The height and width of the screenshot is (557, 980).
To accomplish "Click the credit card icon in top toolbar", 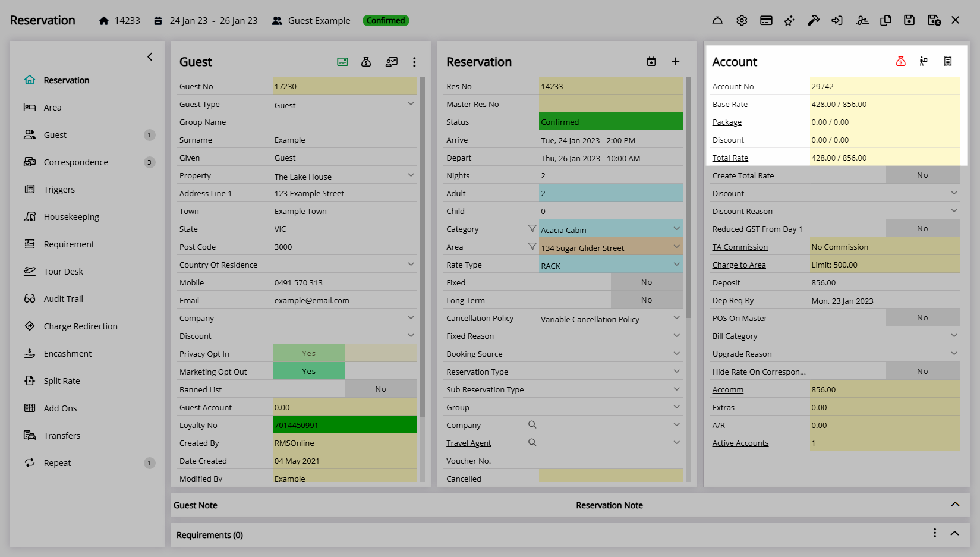I will tap(766, 20).
